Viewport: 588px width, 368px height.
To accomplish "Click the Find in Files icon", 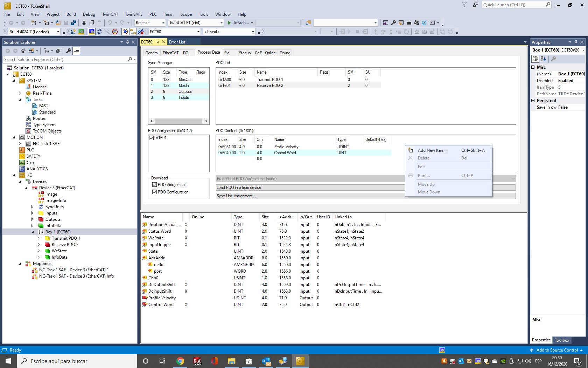I will pyautogui.click(x=308, y=23).
